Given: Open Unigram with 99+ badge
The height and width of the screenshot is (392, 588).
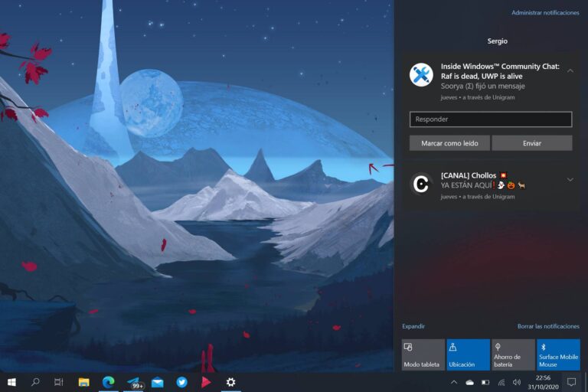Looking at the screenshot, I should pos(134,383).
